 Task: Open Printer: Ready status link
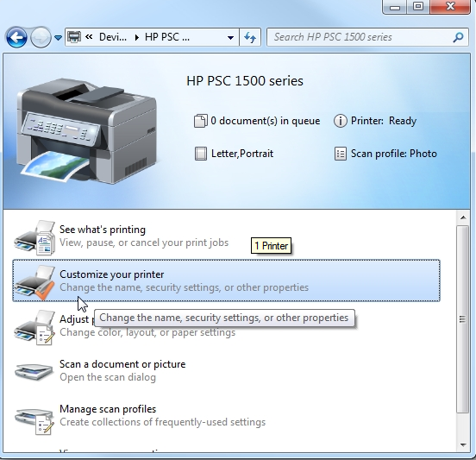pos(384,121)
